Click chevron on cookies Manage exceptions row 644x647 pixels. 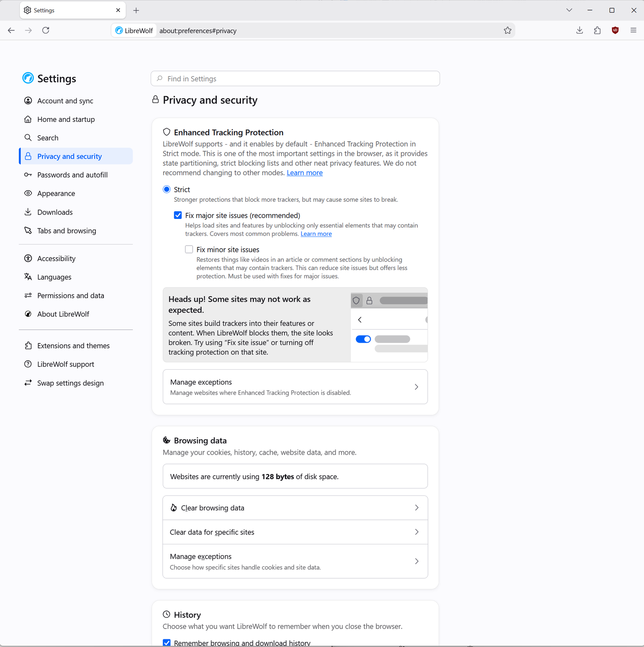416,561
